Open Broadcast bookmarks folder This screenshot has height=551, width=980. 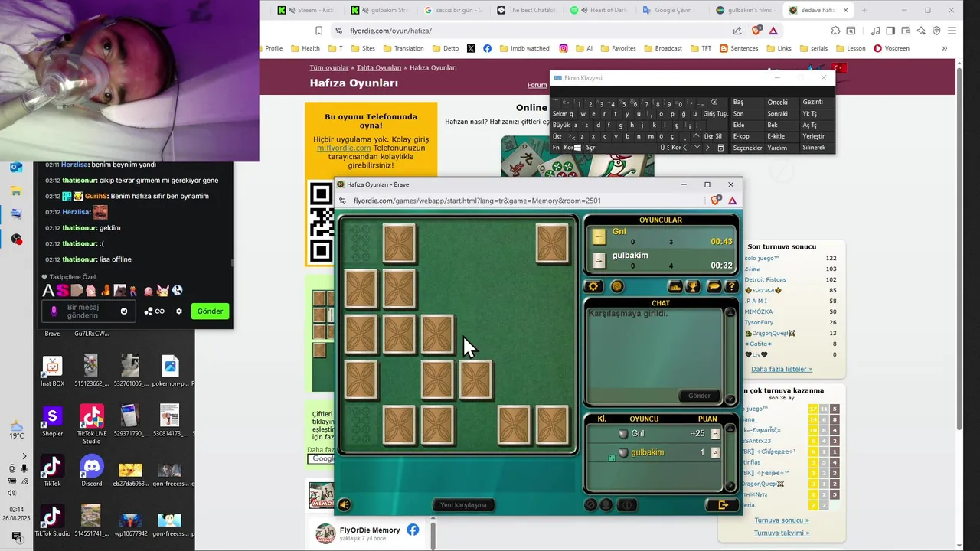pos(662,48)
